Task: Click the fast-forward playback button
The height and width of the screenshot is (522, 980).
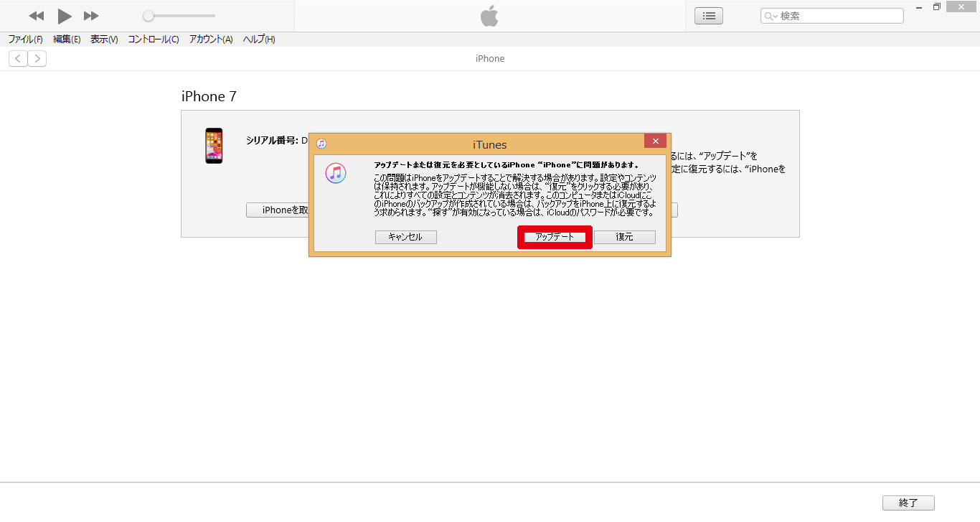Action: tap(91, 16)
